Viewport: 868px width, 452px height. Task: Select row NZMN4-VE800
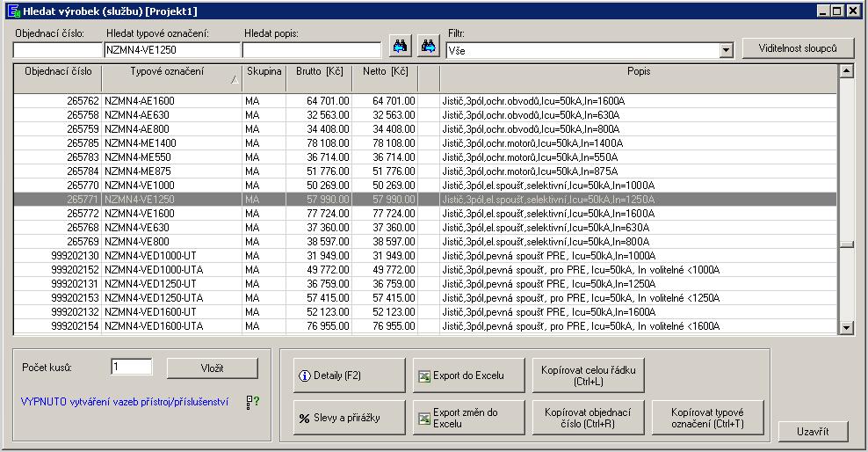tap(425, 242)
